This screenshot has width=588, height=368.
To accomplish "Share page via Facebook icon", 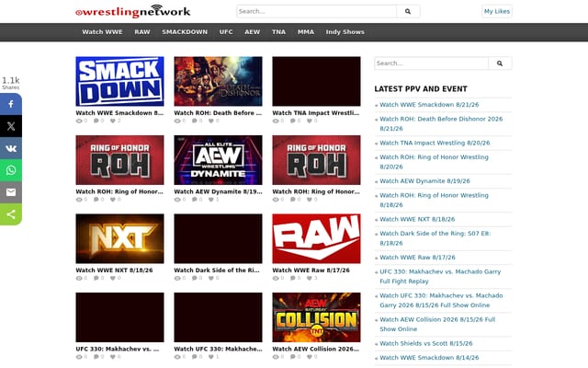I will [x=11, y=104].
